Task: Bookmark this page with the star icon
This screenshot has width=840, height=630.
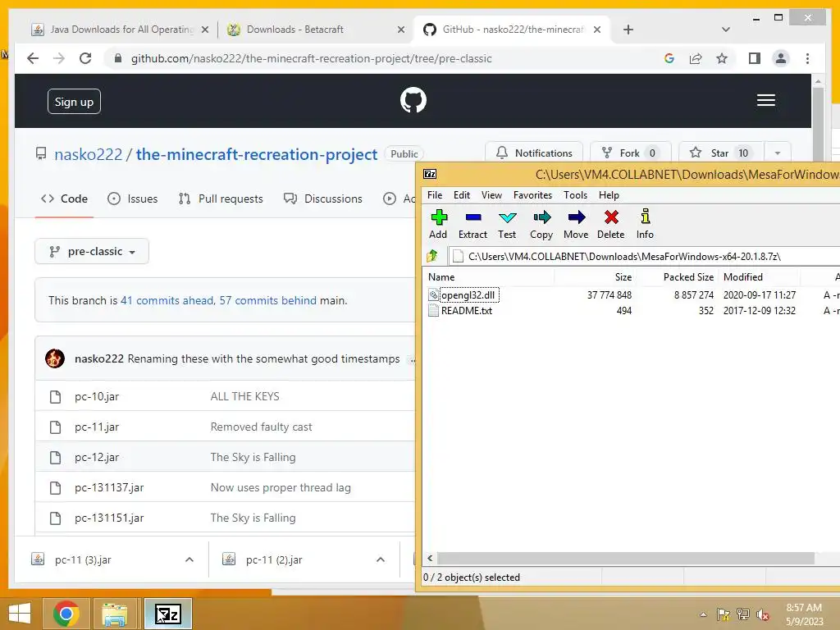Action: [x=722, y=58]
